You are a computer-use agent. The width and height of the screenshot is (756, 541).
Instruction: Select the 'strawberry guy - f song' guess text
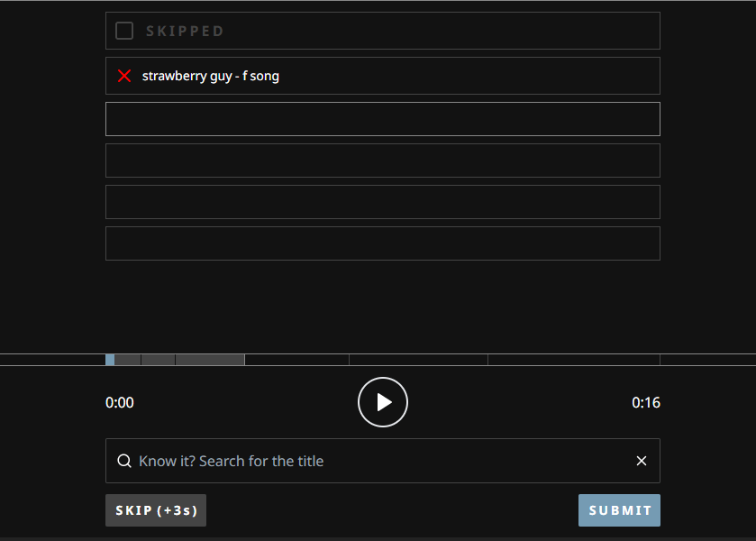pos(211,76)
